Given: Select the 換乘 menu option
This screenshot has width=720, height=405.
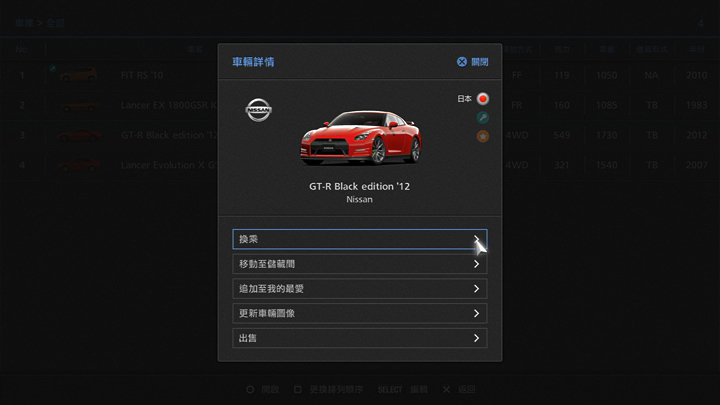Looking at the screenshot, I should coord(360,239).
